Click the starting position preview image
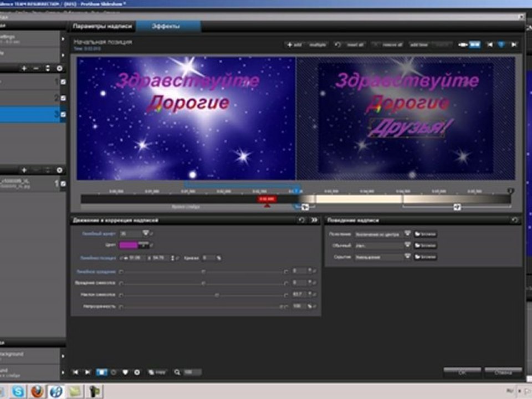This screenshot has width=532, height=399. coord(186,118)
